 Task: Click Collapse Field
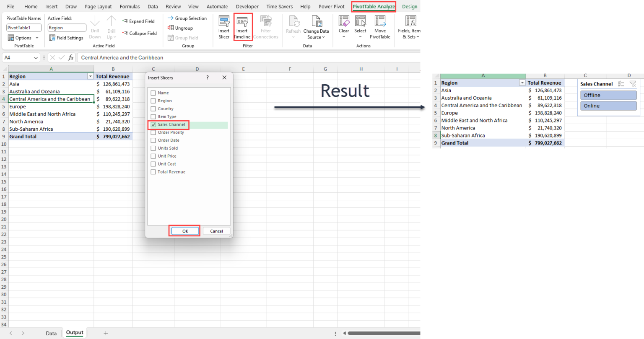coord(140,34)
